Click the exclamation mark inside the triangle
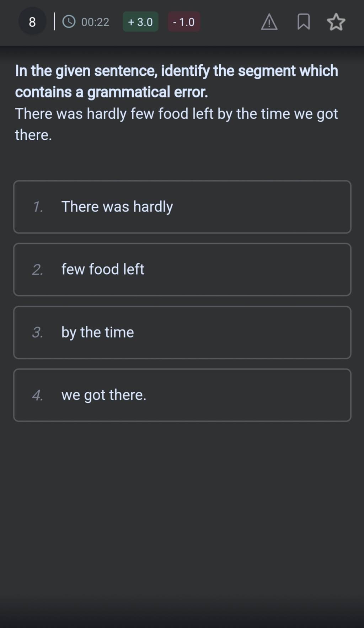Image resolution: width=364 pixels, height=628 pixels. click(269, 23)
